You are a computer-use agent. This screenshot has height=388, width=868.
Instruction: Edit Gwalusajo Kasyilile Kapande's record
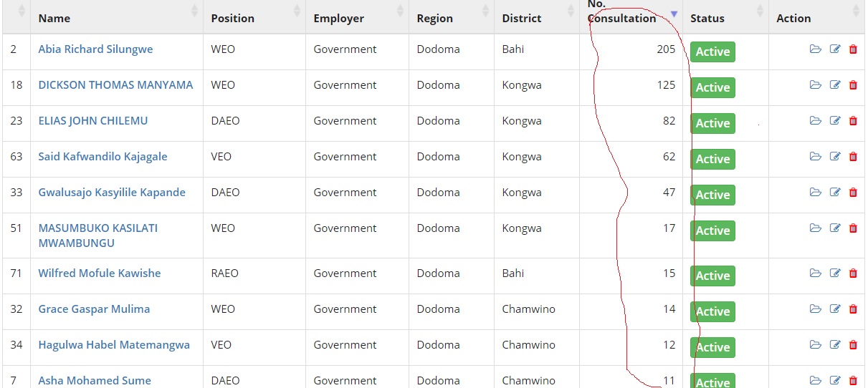point(835,193)
